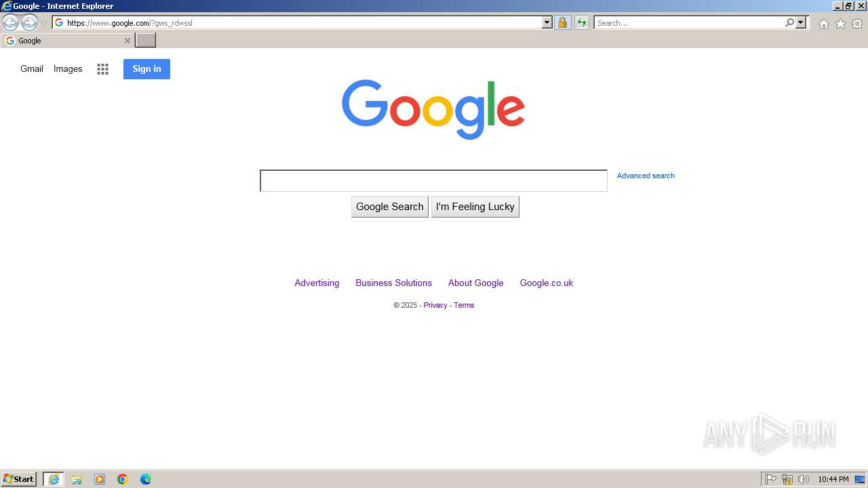Click the Sign in button

click(146, 69)
